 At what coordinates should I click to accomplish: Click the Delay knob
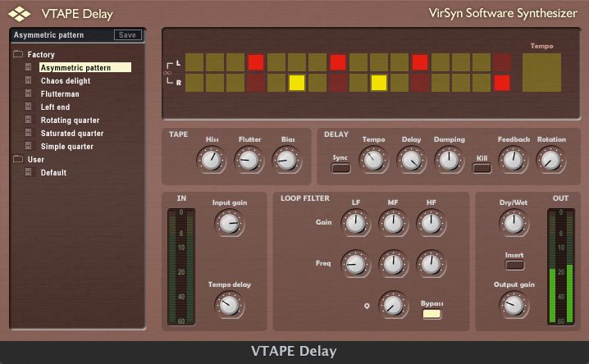411,160
